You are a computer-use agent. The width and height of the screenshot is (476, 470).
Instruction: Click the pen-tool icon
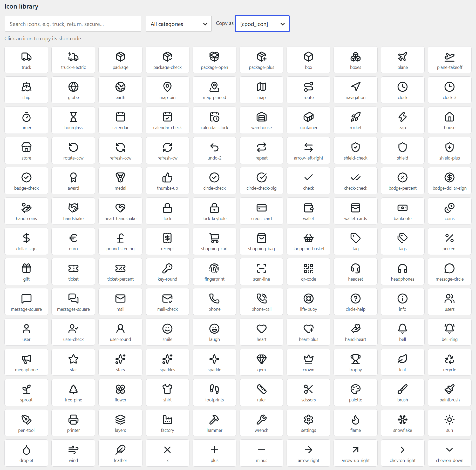click(x=26, y=423)
